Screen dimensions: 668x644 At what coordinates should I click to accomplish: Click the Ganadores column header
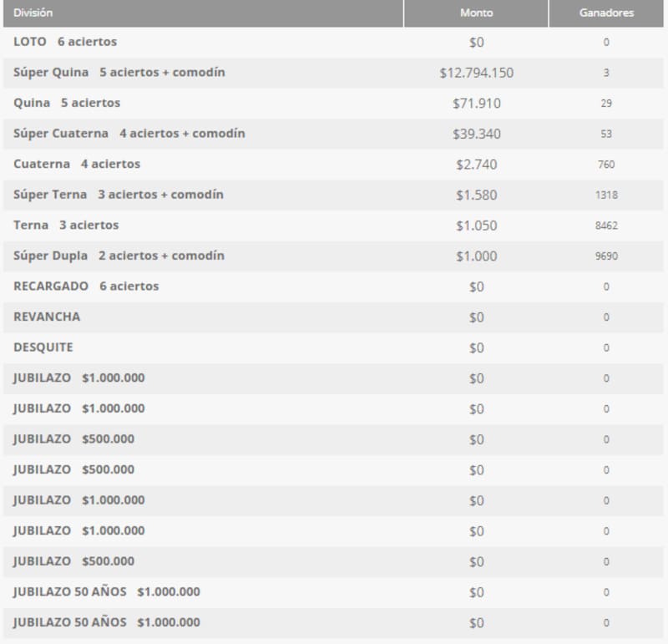[606, 13]
